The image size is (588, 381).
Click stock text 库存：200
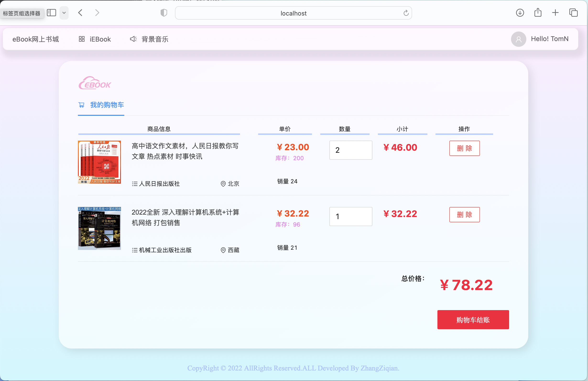[x=289, y=158]
